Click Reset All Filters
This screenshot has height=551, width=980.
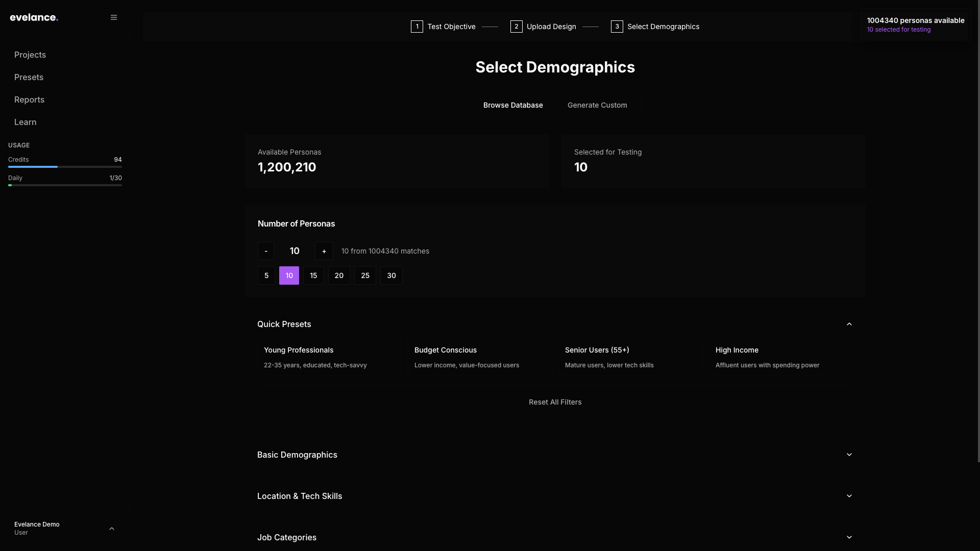point(555,402)
